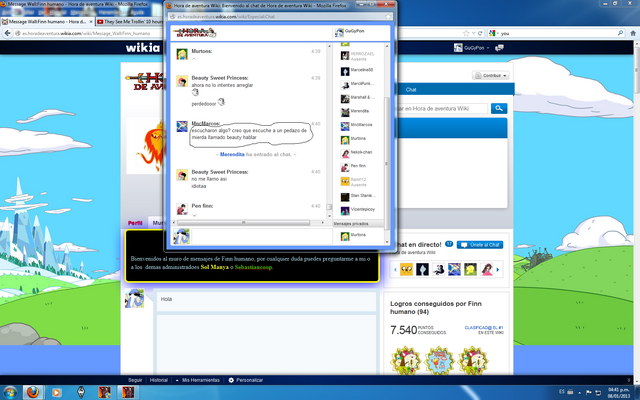Expand Mis Herramientas menu in bottom toolbar
The image size is (640, 400).
coord(198,380)
